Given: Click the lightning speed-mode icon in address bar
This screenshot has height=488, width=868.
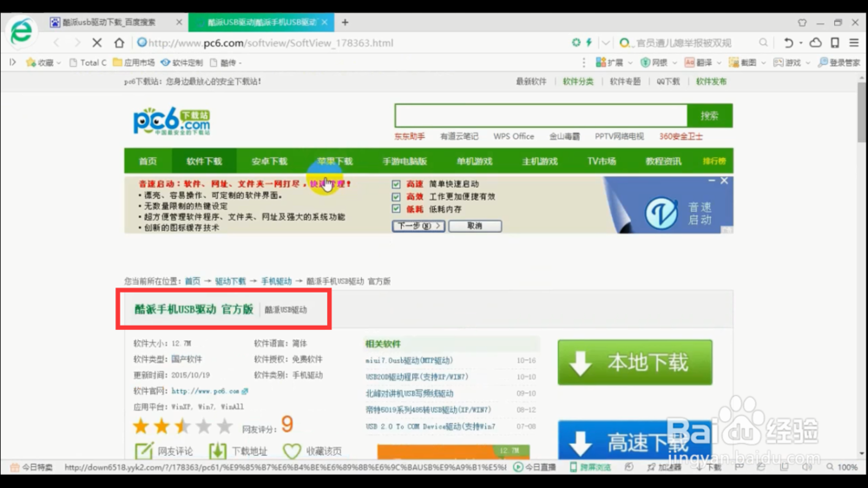Looking at the screenshot, I should 589,43.
